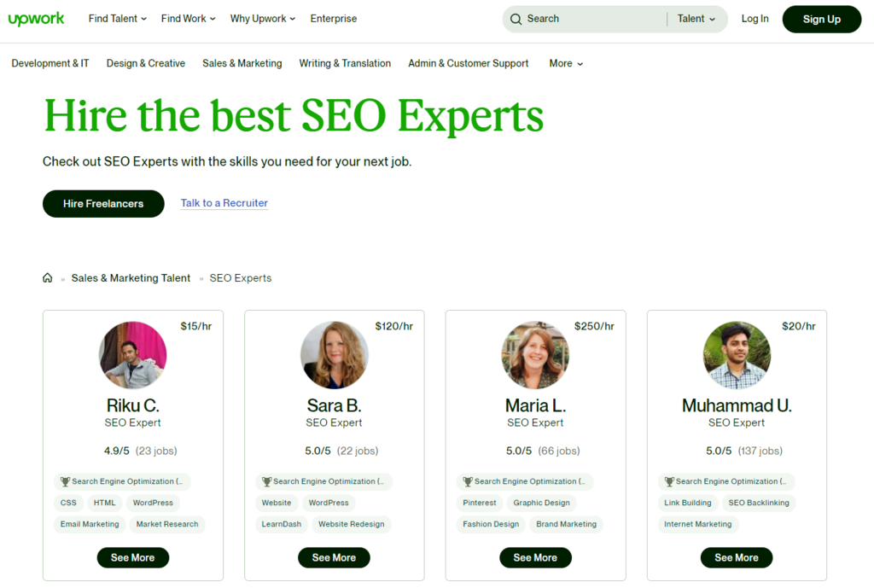Click trophy icon on Sara B.'s SEO skill tag
874x588 pixels.
(x=266, y=481)
